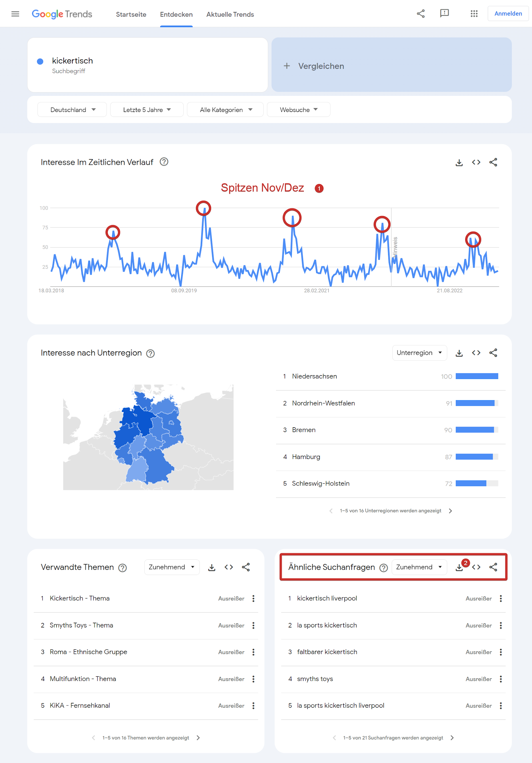Download the Verwandte Themen data

point(211,567)
